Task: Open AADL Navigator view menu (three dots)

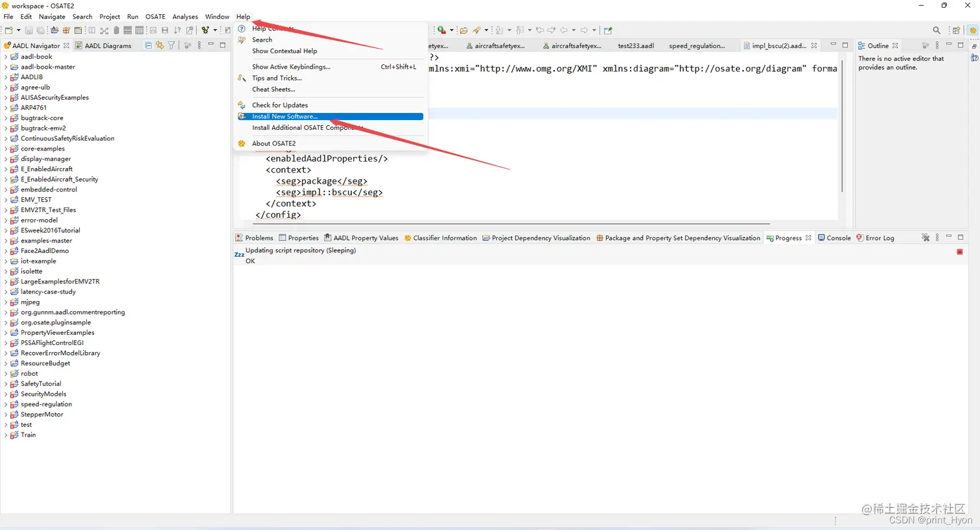Action: [199, 45]
